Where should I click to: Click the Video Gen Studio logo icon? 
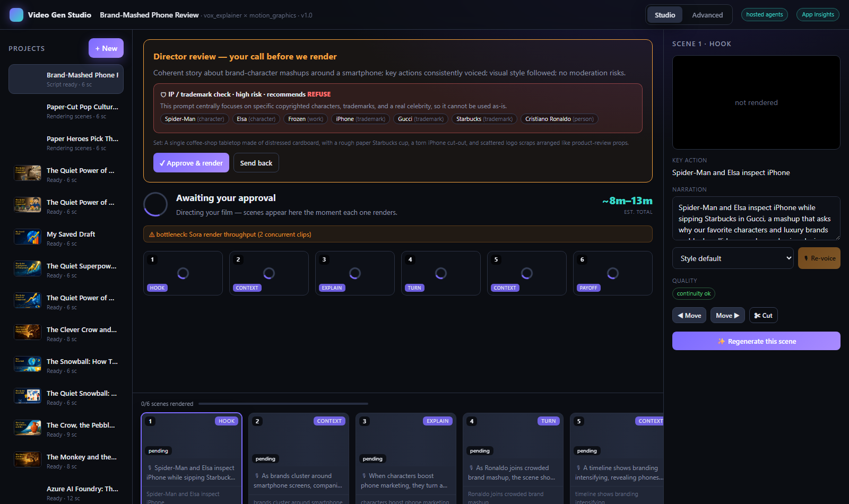click(16, 15)
